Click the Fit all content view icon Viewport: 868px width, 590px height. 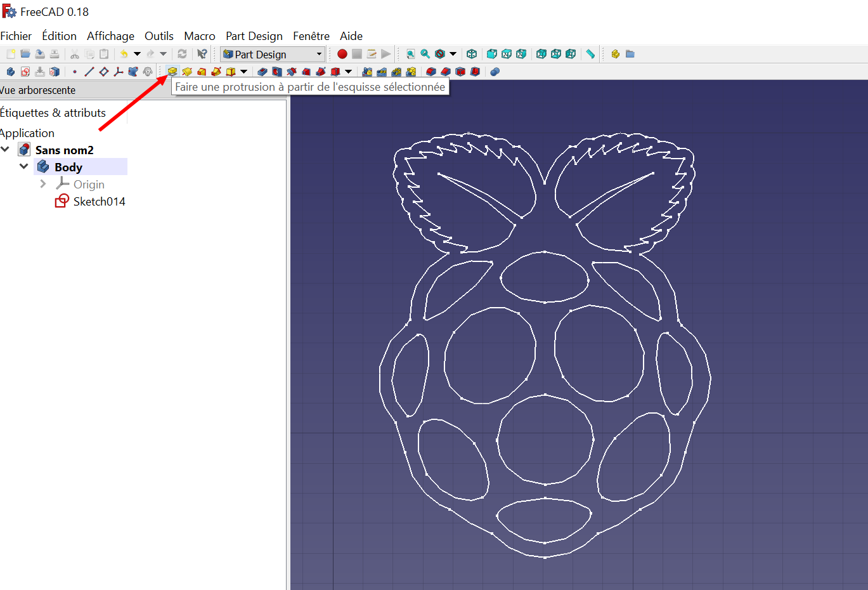pos(411,54)
